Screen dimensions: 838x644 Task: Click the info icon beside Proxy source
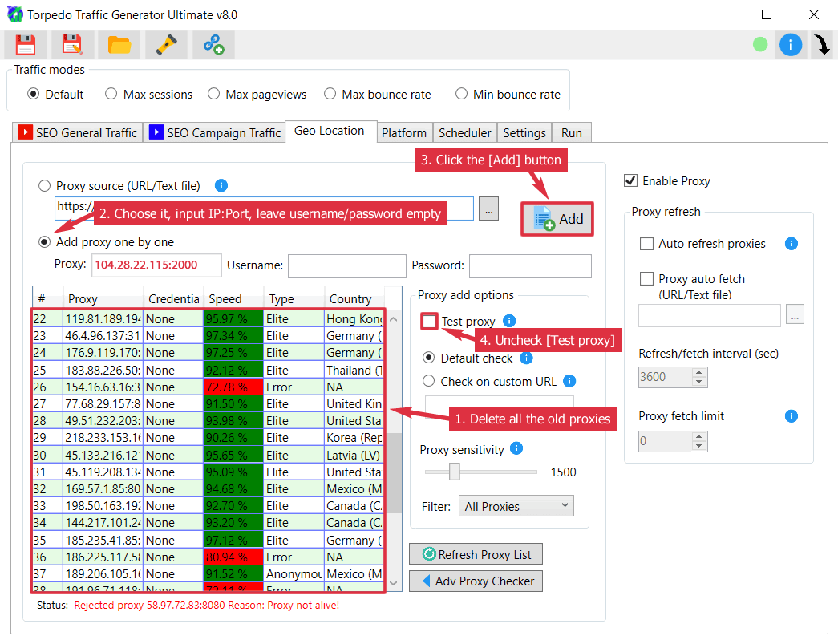221,185
